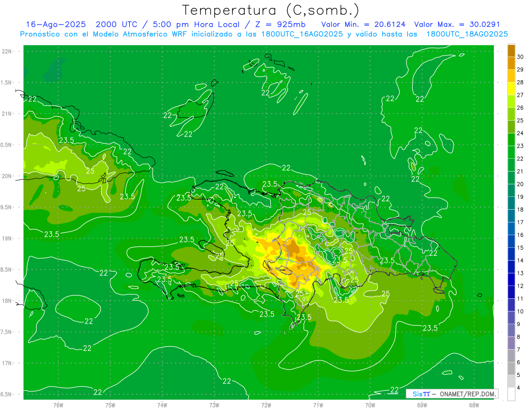
Task: Click the '21N' latitude axis label
Action: tap(7, 114)
